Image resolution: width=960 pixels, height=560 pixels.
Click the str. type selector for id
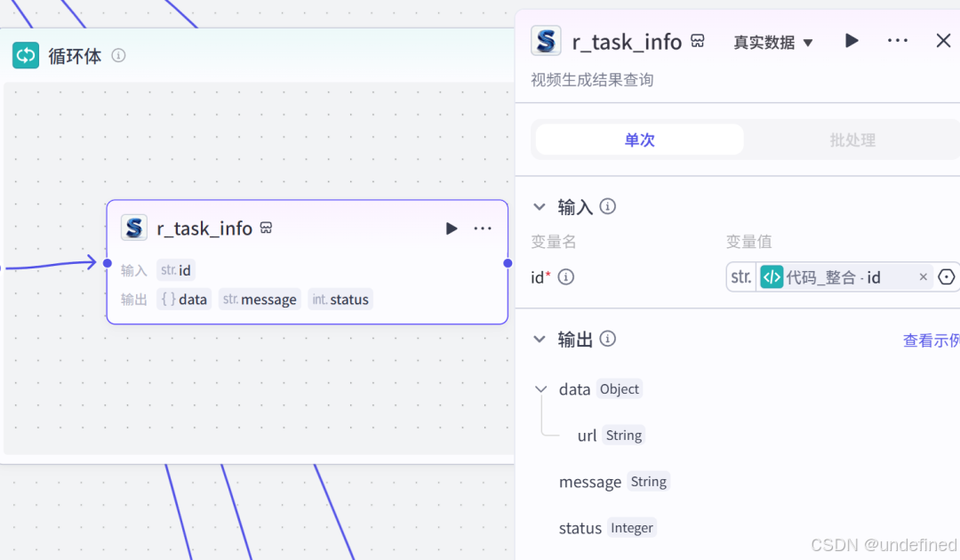pos(740,277)
